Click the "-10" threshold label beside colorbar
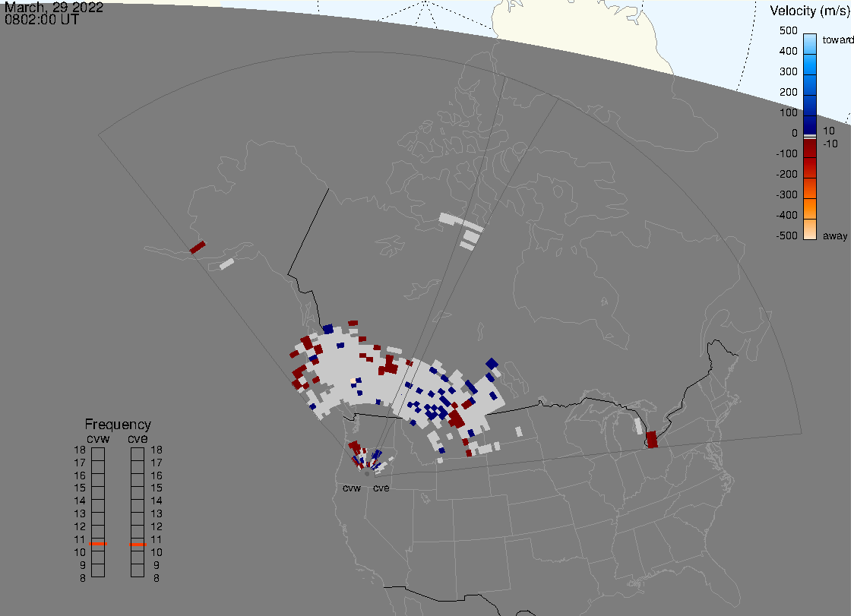 (830, 144)
